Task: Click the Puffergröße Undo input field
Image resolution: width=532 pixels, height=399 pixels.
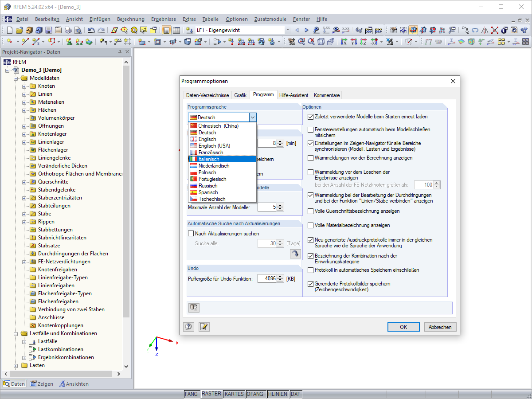Action: (267, 279)
